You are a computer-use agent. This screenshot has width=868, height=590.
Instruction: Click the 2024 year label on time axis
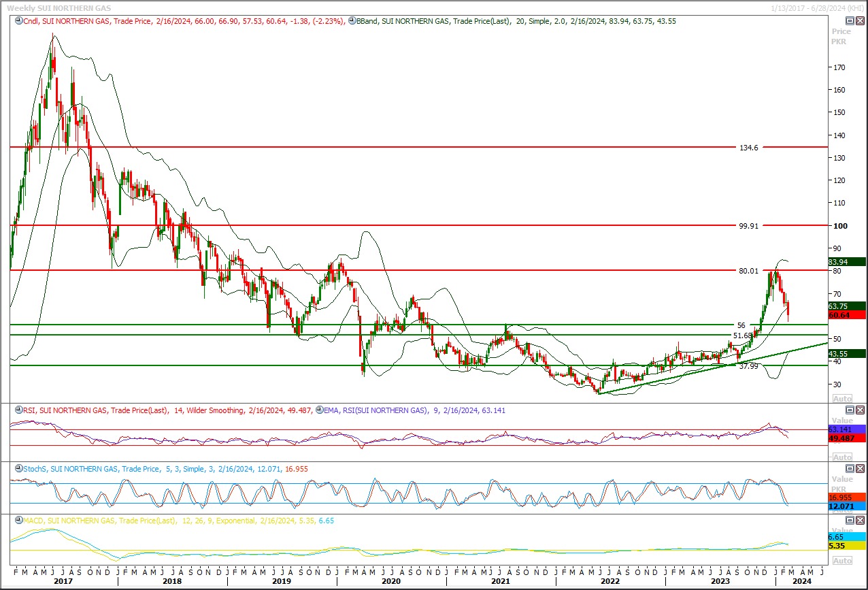(x=801, y=581)
